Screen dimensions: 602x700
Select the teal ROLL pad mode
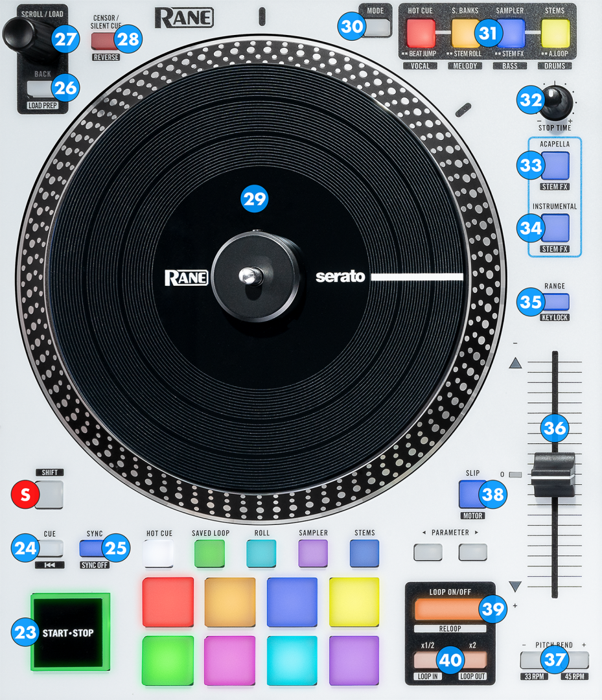(x=262, y=554)
